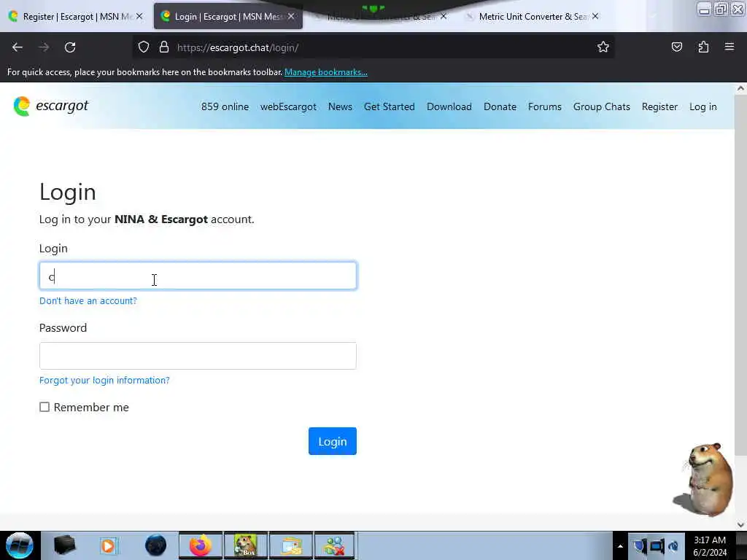
Task: Switch to Login Escargot tab
Action: tap(228, 16)
